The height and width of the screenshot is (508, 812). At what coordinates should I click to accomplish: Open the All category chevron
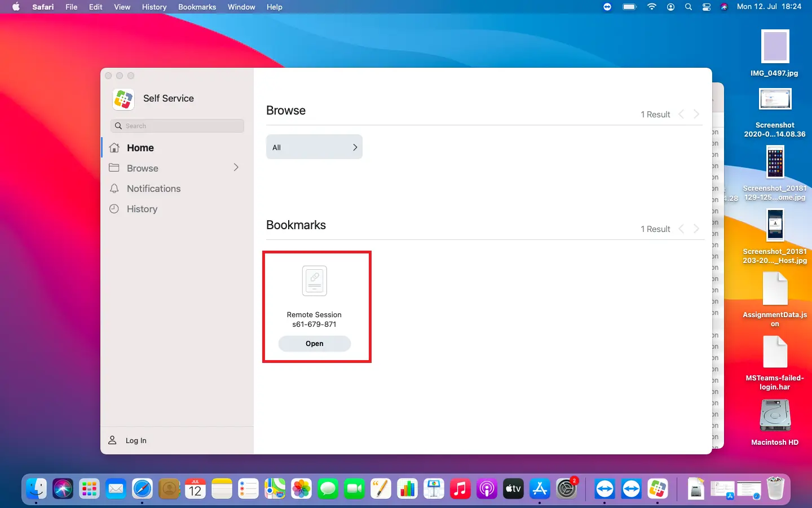(355, 147)
